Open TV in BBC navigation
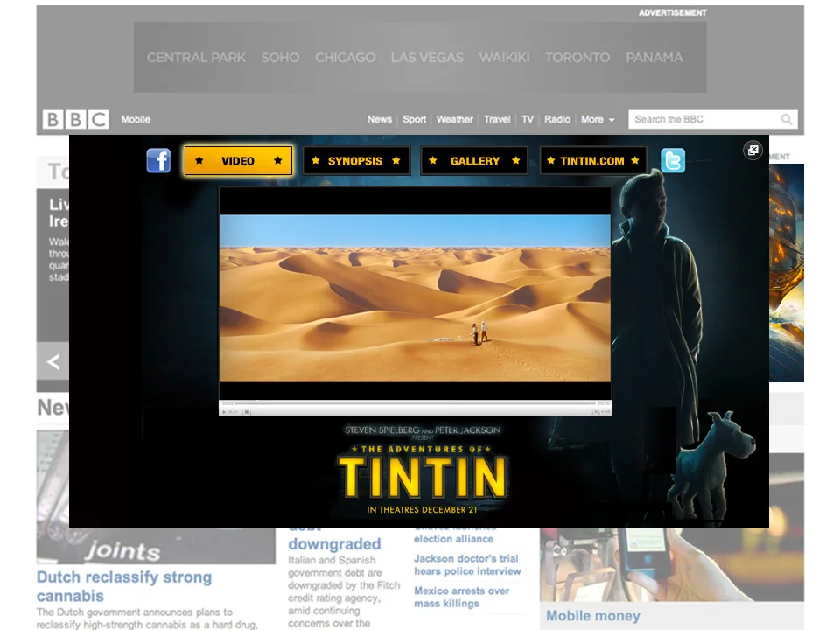The image size is (840, 630). 528,119
